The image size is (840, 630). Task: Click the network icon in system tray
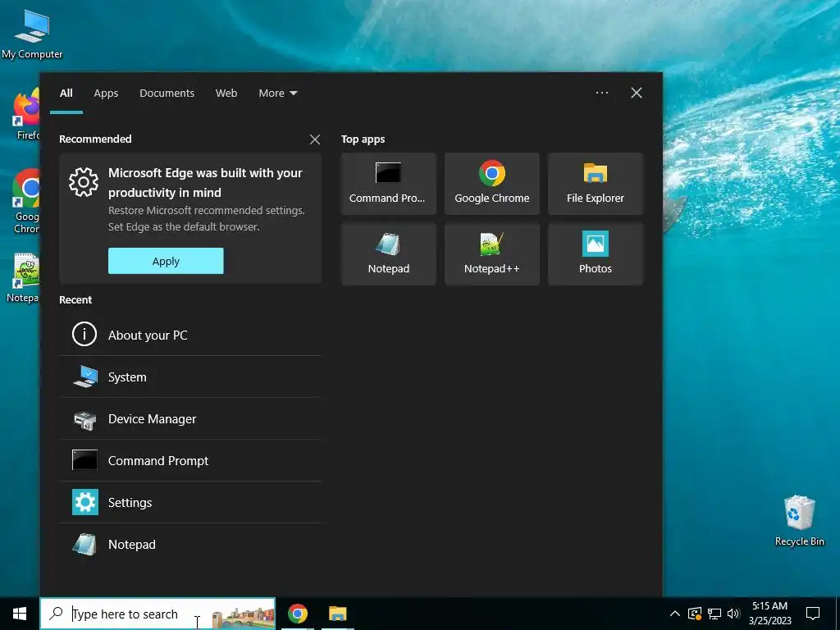pos(714,614)
